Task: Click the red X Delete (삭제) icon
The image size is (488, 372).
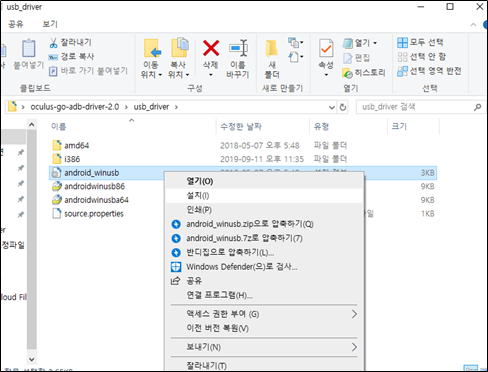Action: pos(211,48)
